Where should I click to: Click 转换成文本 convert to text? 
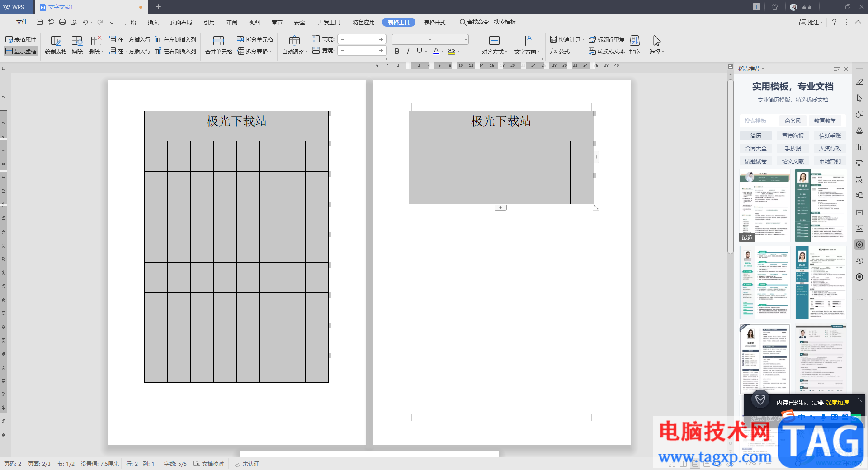[x=607, y=51]
